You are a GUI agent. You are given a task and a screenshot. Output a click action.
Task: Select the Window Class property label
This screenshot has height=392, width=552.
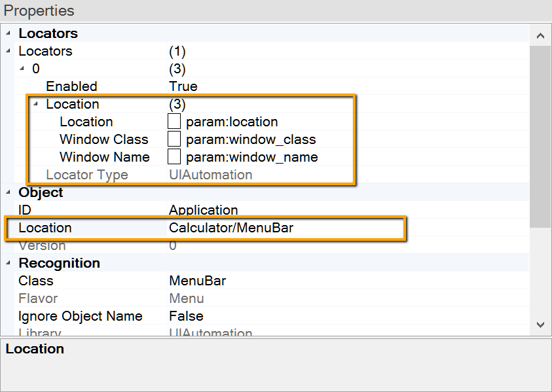(x=104, y=139)
